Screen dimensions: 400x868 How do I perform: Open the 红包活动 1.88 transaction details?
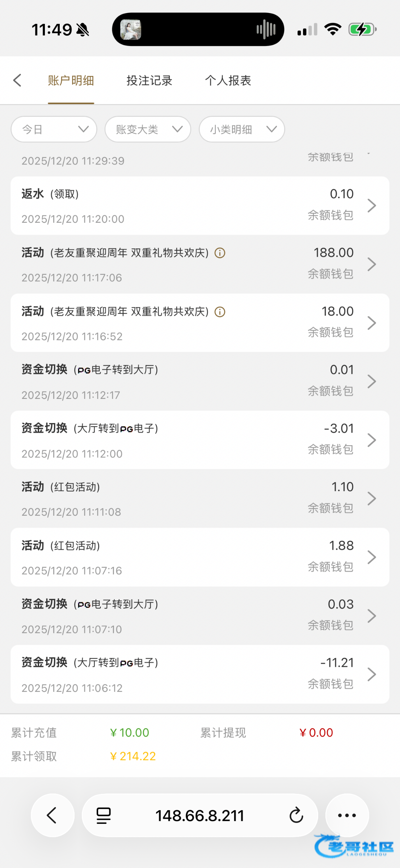click(x=200, y=557)
